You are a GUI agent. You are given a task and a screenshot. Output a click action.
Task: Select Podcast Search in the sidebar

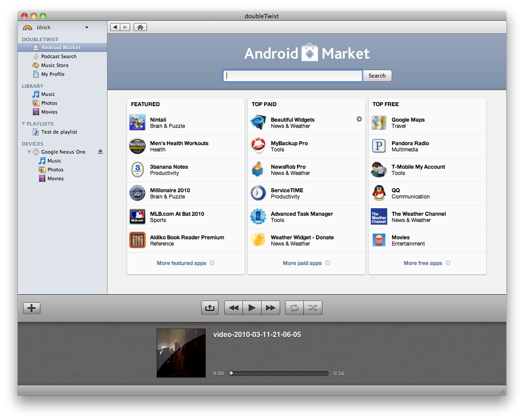coord(59,56)
